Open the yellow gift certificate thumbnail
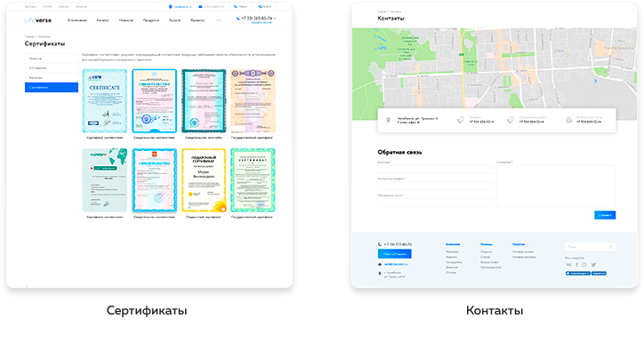The width and height of the screenshot is (644, 342). [204, 180]
